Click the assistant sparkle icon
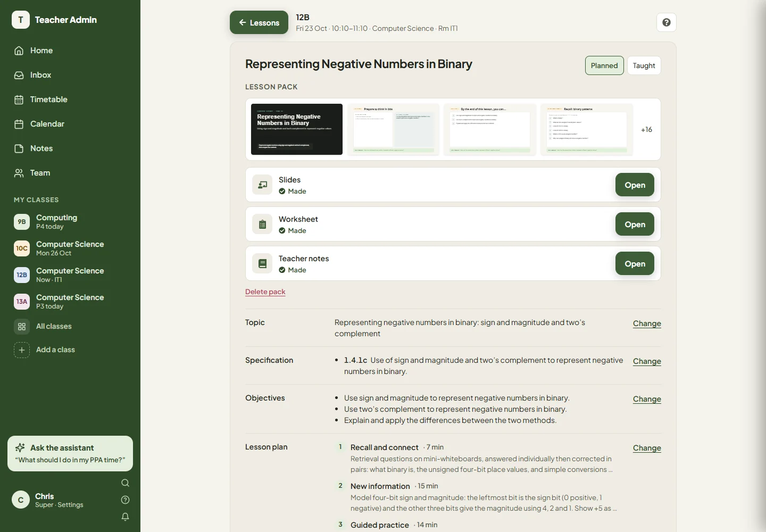The height and width of the screenshot is (532, 766). click(x=20, y=447)
